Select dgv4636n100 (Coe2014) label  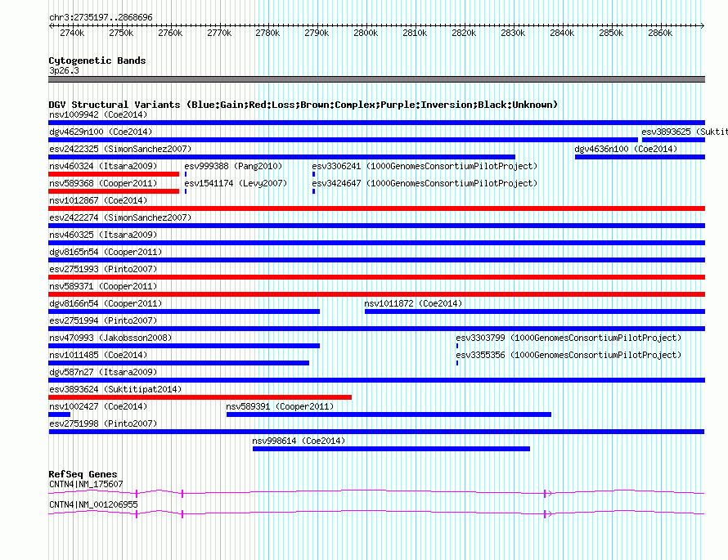[626, 149]
